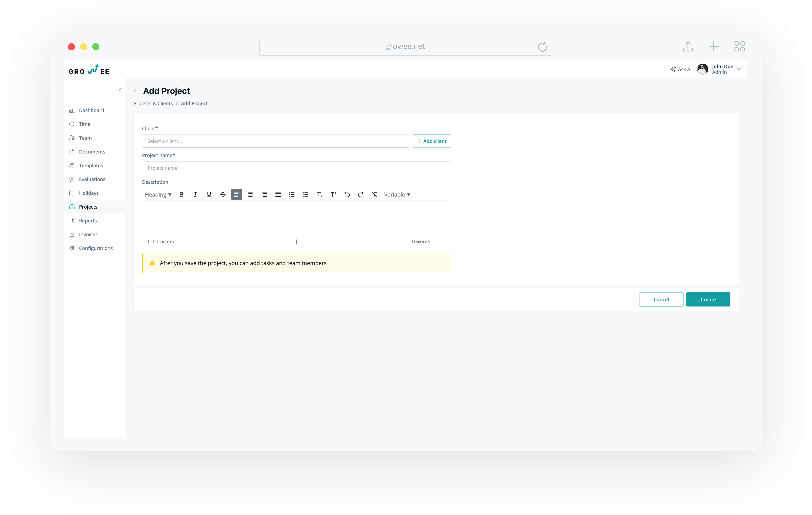Image resolution: width=812 pixels, height=515 pixels.
Task: Insert a bulleted list
Action: tap(292, 194)
